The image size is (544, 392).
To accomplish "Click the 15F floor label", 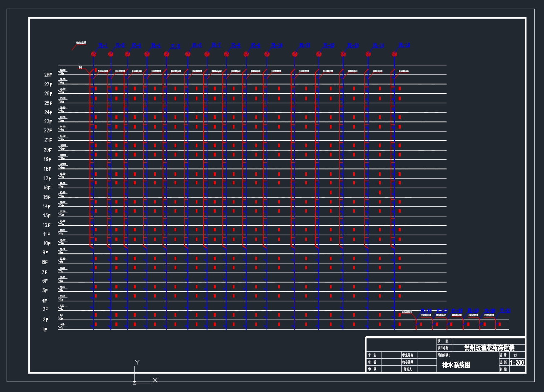I will 47,197.
